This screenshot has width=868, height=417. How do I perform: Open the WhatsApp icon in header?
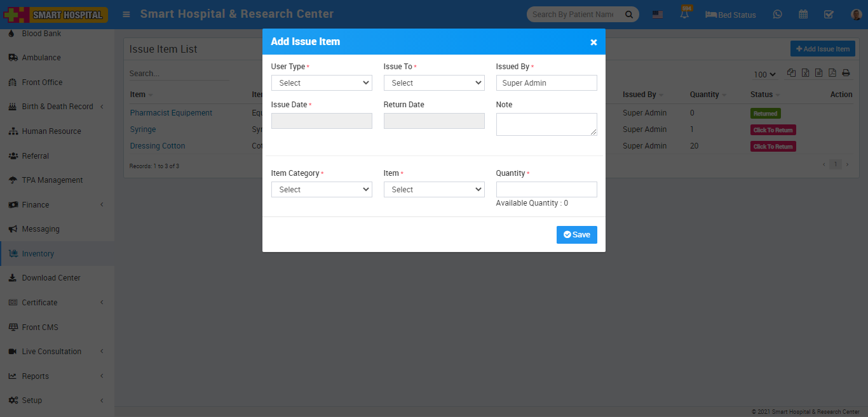(x=777, y=15)
